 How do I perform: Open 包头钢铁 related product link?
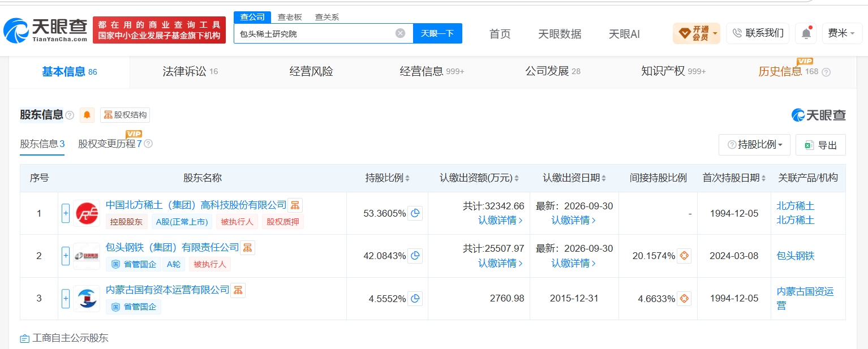coord(796,256)
